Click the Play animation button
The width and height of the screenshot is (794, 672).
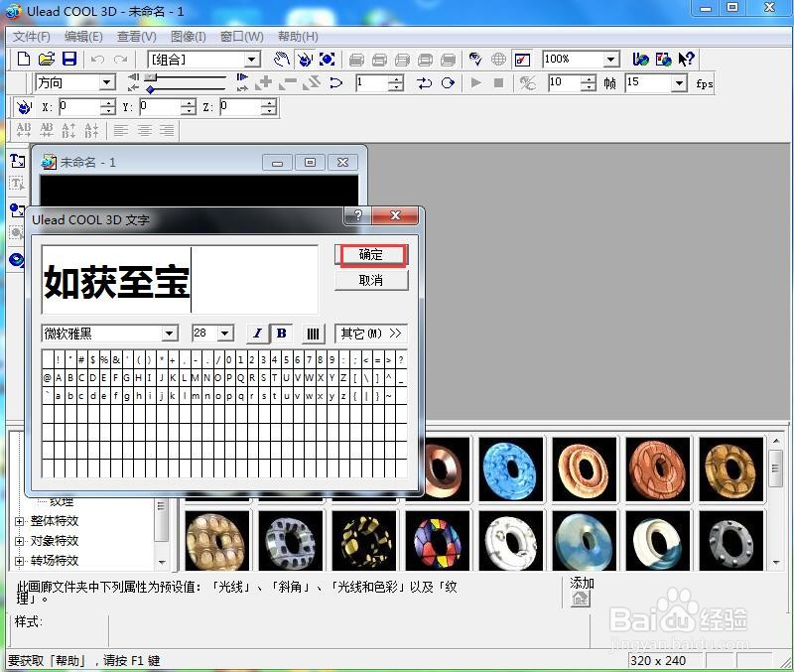[475, 82]
